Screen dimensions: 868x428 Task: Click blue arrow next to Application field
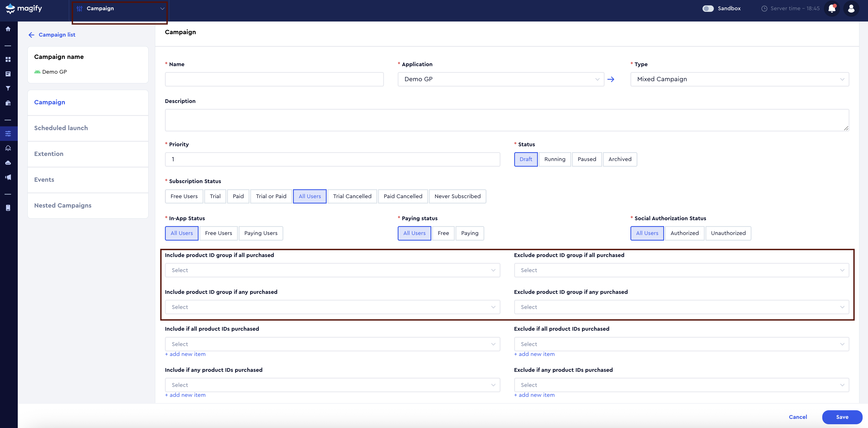[x=611, y=80]
